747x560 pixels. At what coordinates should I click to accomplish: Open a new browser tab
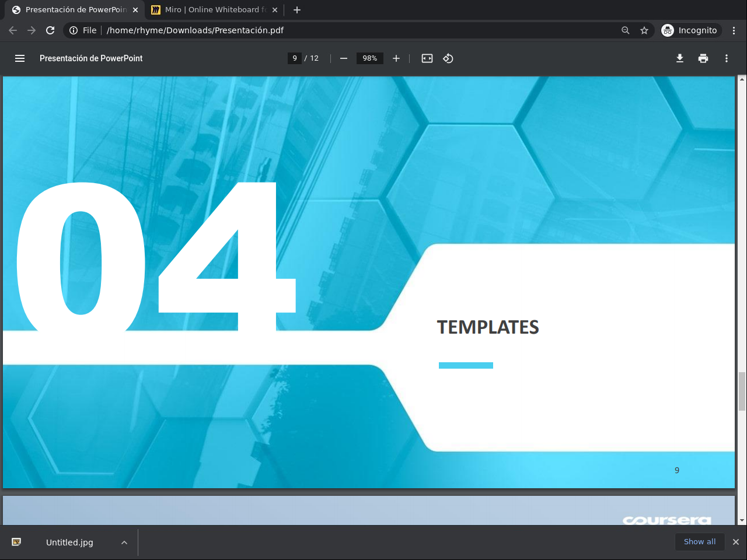pyautogui.click(x=297, y=10)
